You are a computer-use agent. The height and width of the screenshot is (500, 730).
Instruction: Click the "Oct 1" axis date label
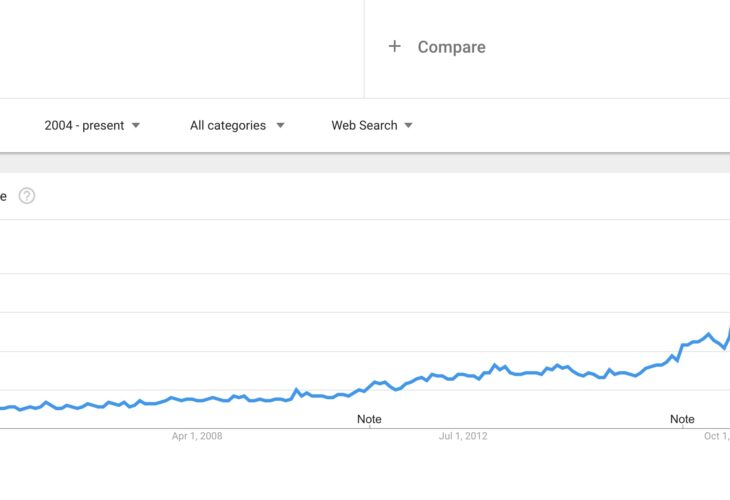(716, 436)
